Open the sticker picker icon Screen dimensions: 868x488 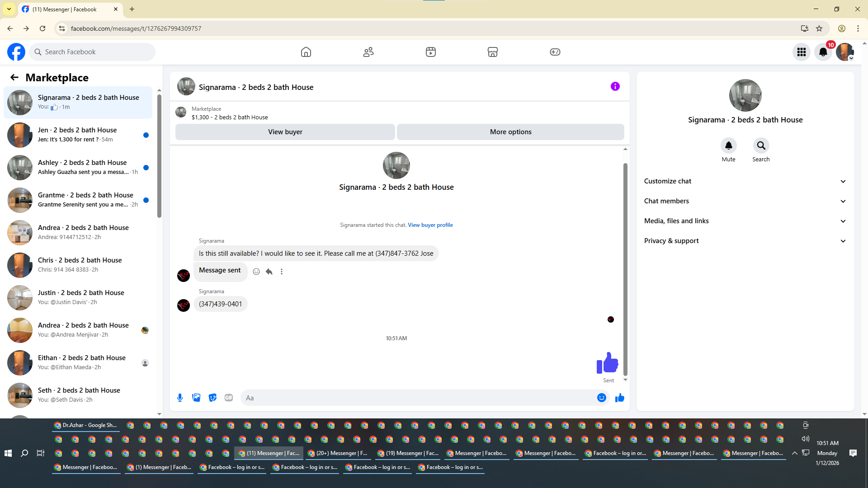[212, 398]
